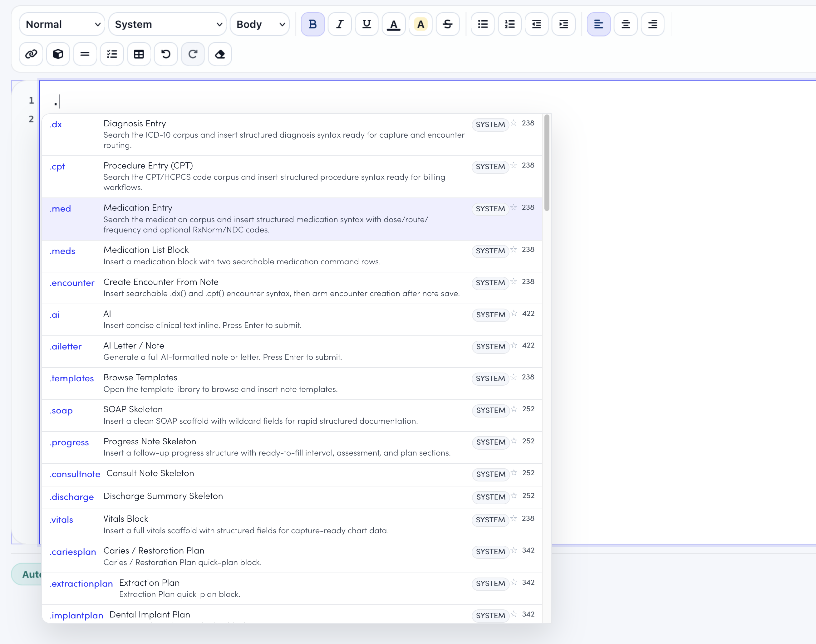Screen dimensions: 816x644
Task: Toggle strikethrough formatting
Action: click(x=447, y=24)
